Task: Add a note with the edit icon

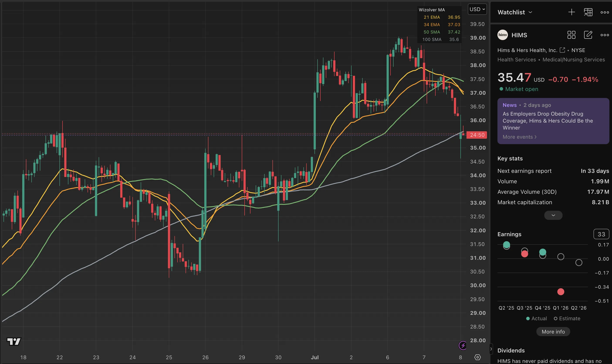Action: 588,35
